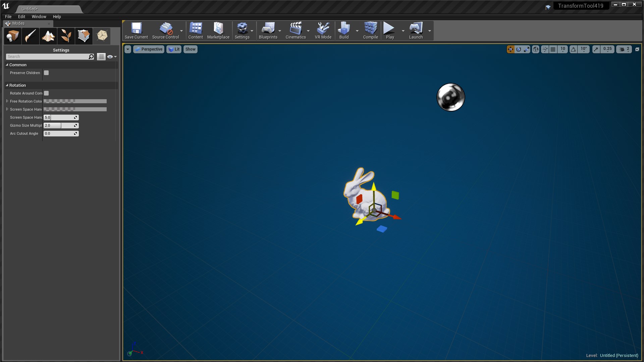644x362 pixels.
Task: Select the Landscape mode icon
Action: click(48, 36)
